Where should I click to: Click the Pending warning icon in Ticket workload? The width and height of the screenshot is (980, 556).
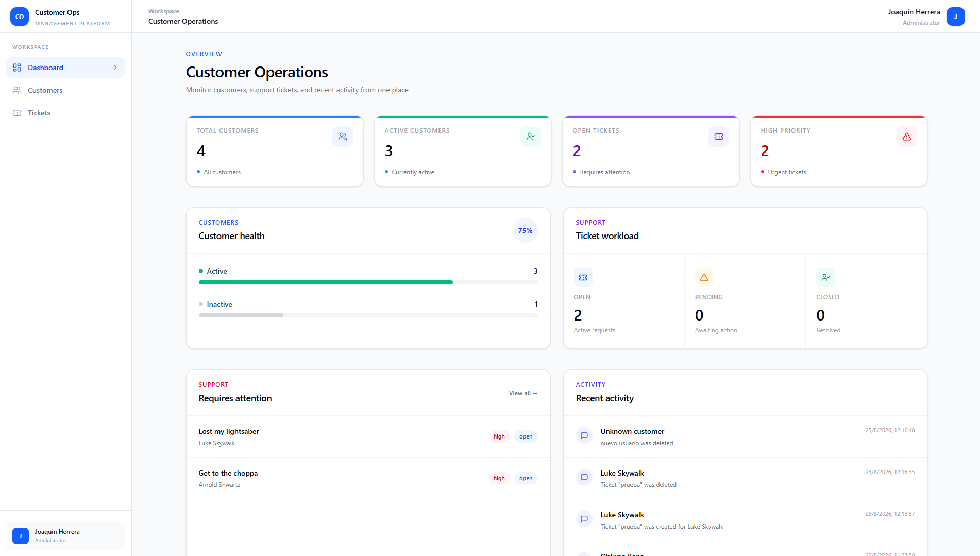tap(704, 277)
